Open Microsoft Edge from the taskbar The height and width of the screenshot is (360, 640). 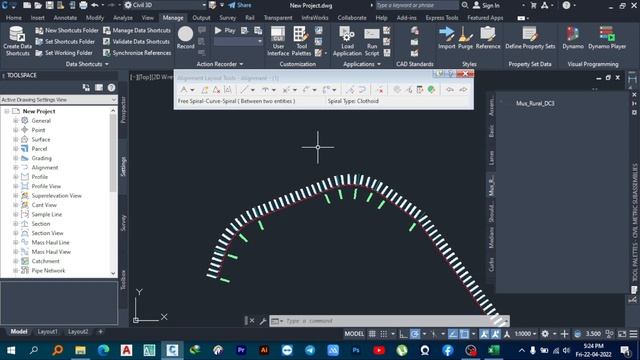click(x=103, y=350)
